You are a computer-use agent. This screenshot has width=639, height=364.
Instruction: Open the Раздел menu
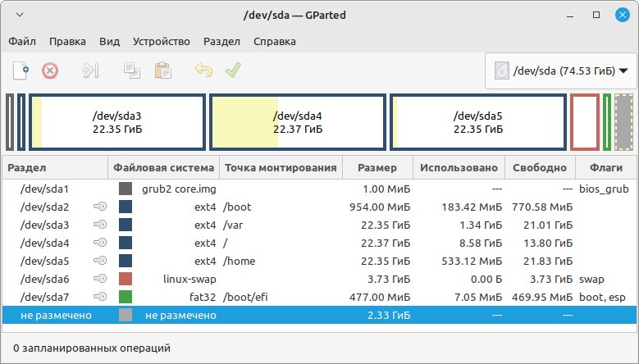(221, 42)
